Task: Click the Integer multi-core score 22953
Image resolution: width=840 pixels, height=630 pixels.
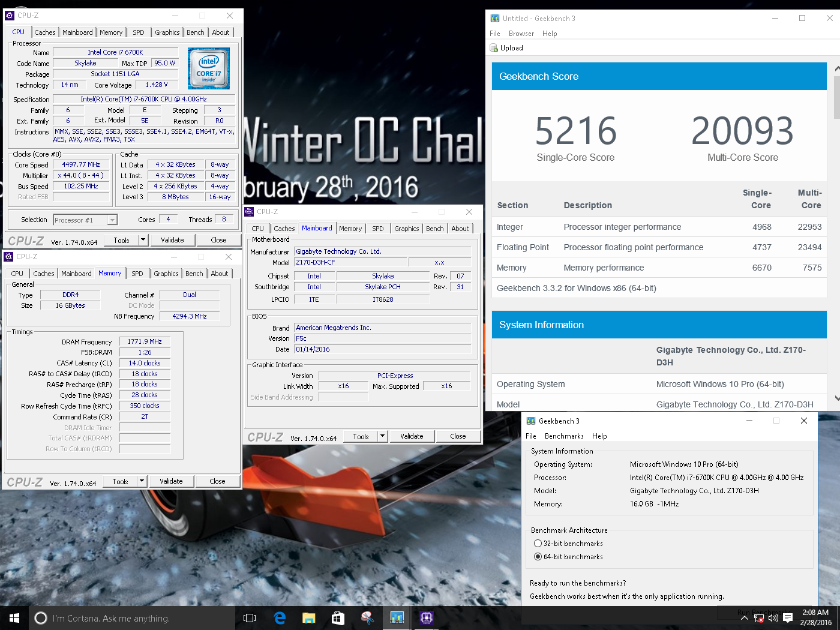Action: coord(809,227)
